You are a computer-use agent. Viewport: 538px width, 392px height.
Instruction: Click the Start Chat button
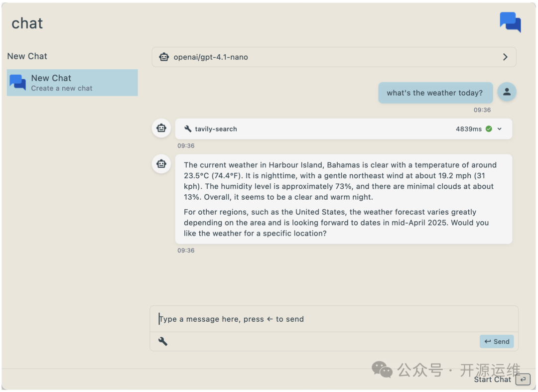(x=502, y=380)
